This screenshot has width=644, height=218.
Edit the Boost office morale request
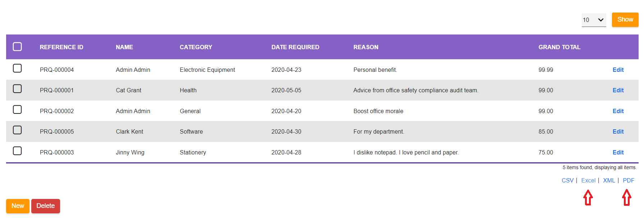618,111
